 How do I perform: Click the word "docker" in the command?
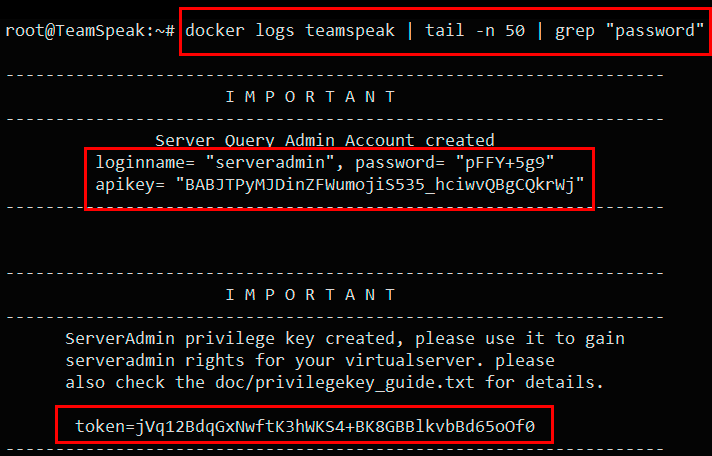click(x=215, y=30)
